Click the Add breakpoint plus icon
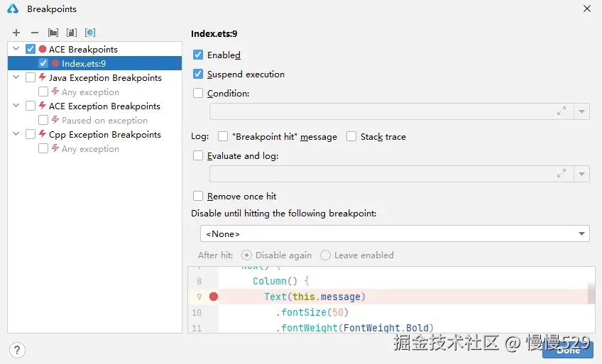The image size is (602, 364). 16,33
